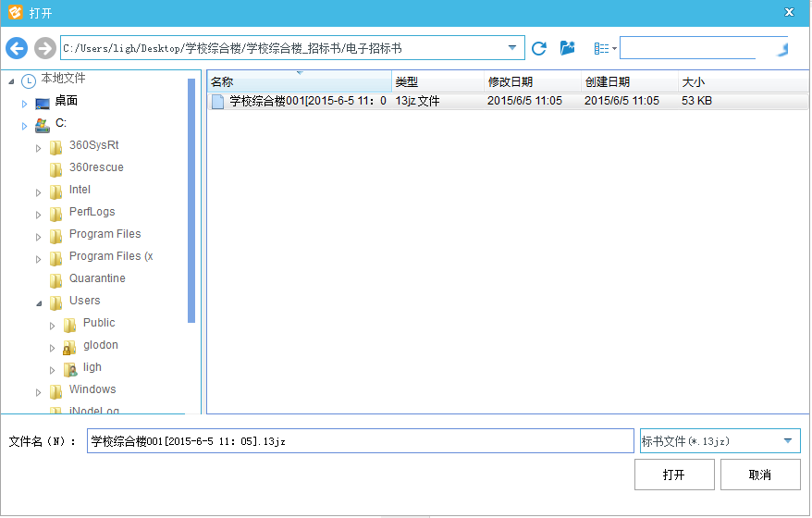Click the 取消 button
812x518 pixels.
click(760, 475)
